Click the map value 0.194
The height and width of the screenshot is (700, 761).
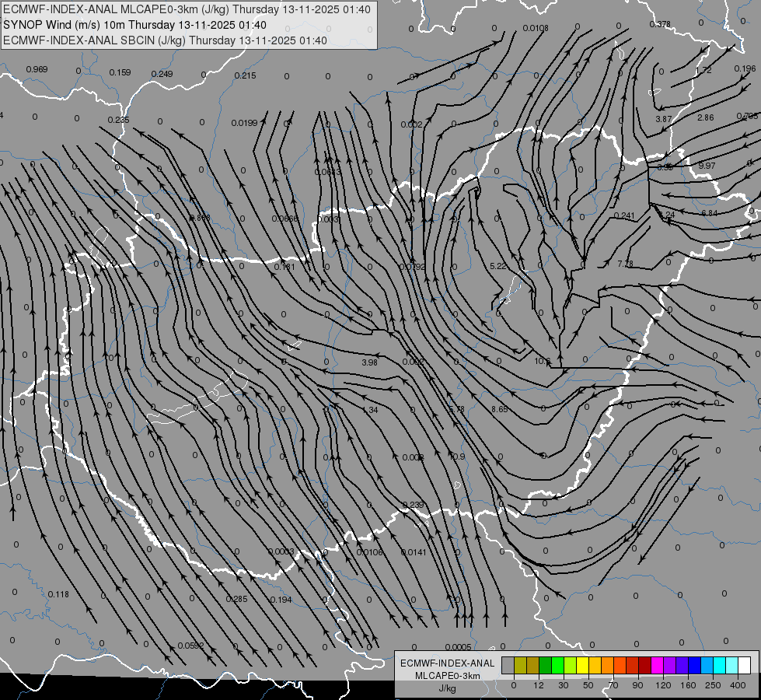pyautogui.click(x=281, y=600)
